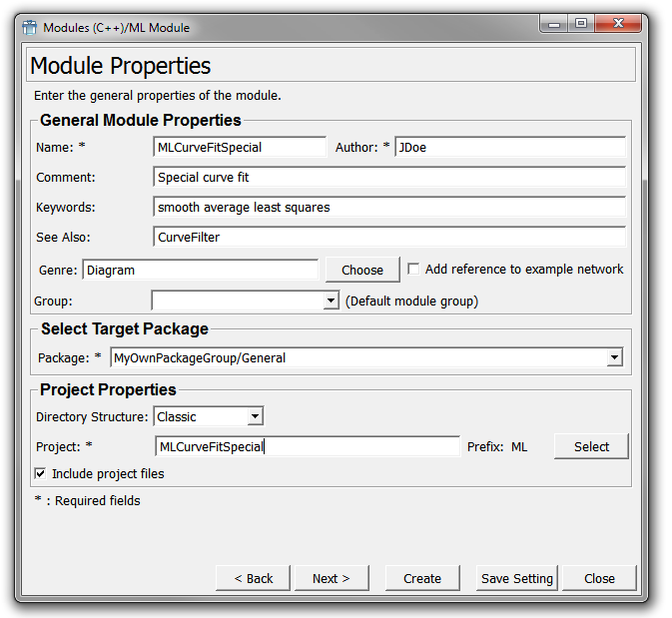Click the Select button next to Prefix
The height and width of the screenshot is (618, 672).
[x=591, y=446]
